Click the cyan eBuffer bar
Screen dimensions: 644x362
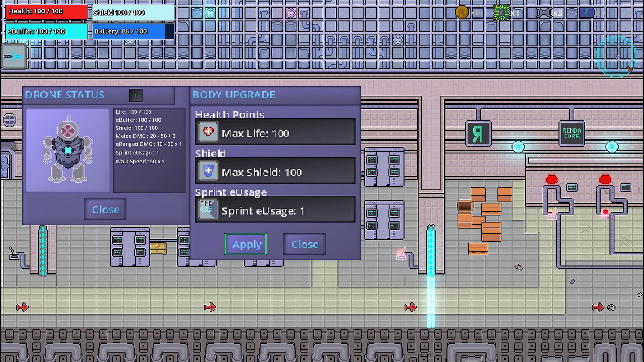(x=46, y=31)
